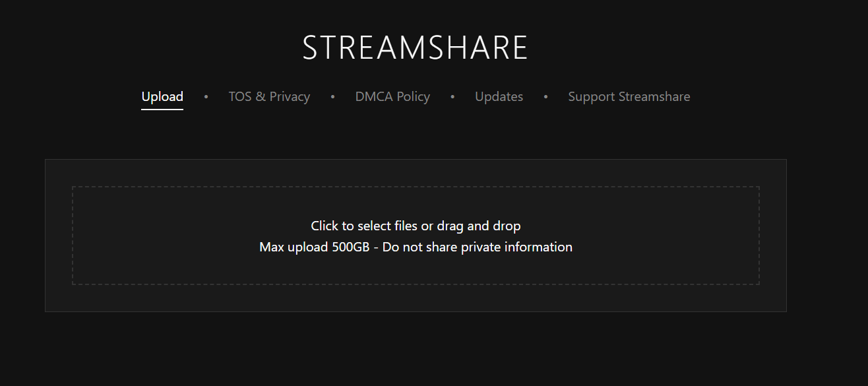The image size is (868, 386).
Task: Click the word 'Streamshare' in Support Streamshare
Action: (654, 97)
